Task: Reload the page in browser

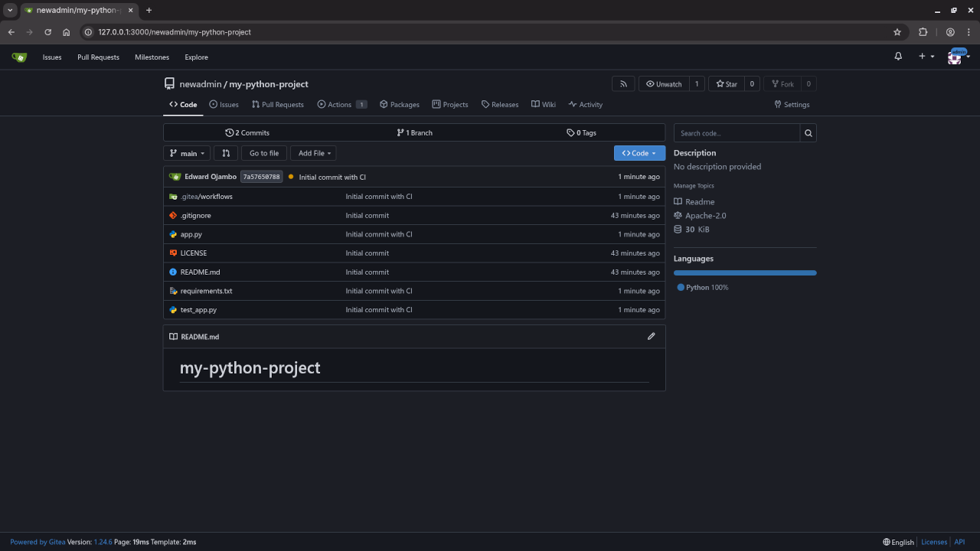Action: (47, 32)
